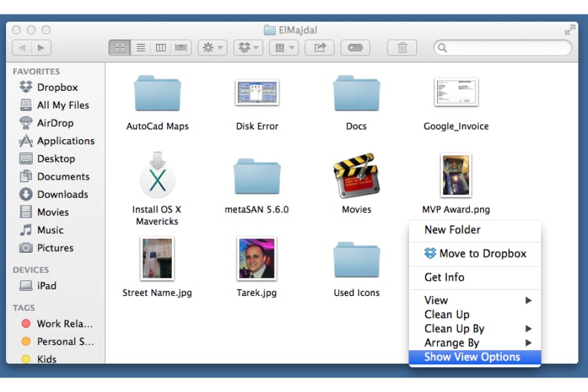Open Documents in the sidebar
Image resolution: width=588 pixels, height=392 pixels.
tap(54, 176)
